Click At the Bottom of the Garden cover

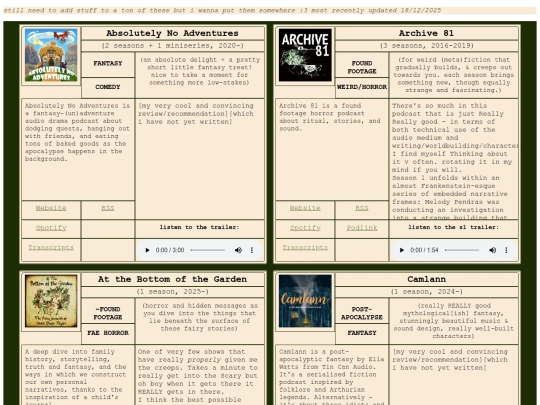(51, 301)
